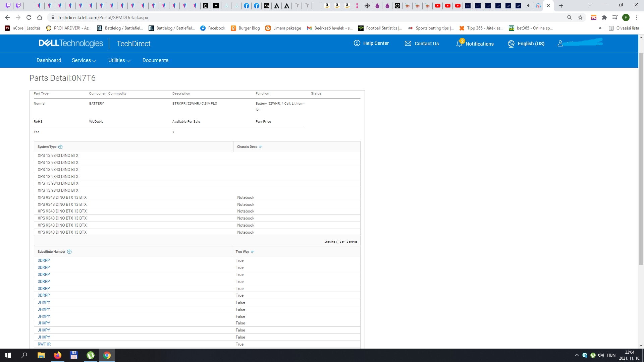This screenshot has height=362, width=644.
Task: Sort by Chassis Desc column icon
Action: point(261,147)
